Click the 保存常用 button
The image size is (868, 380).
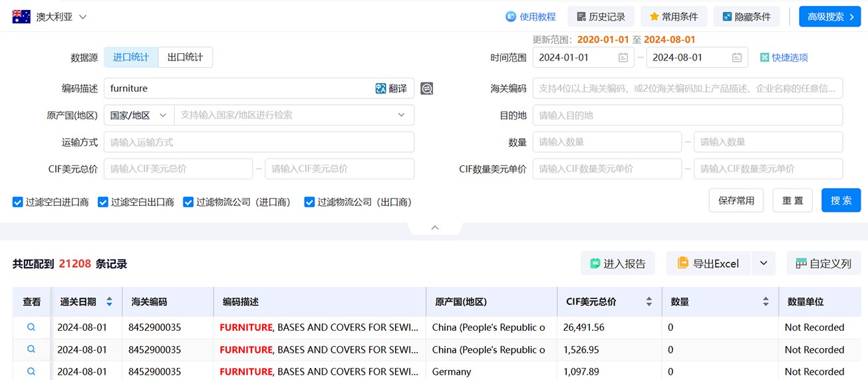coord(736,201)
